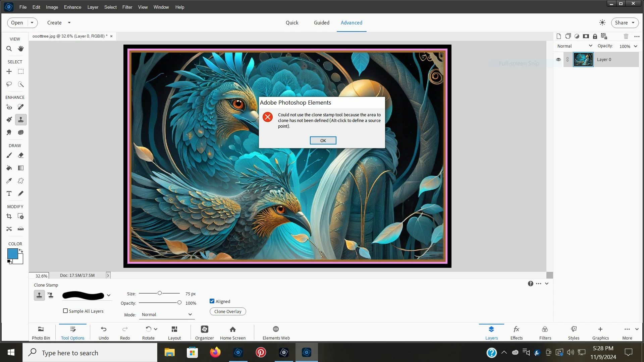Open the Filter menu

(x=127, y=7)
